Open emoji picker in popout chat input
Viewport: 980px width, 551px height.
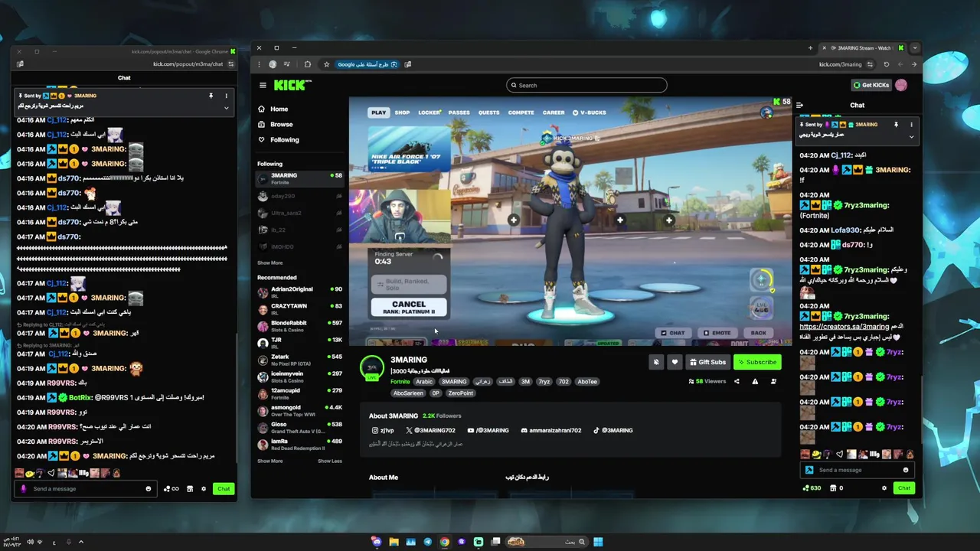[x=149, y=488]
